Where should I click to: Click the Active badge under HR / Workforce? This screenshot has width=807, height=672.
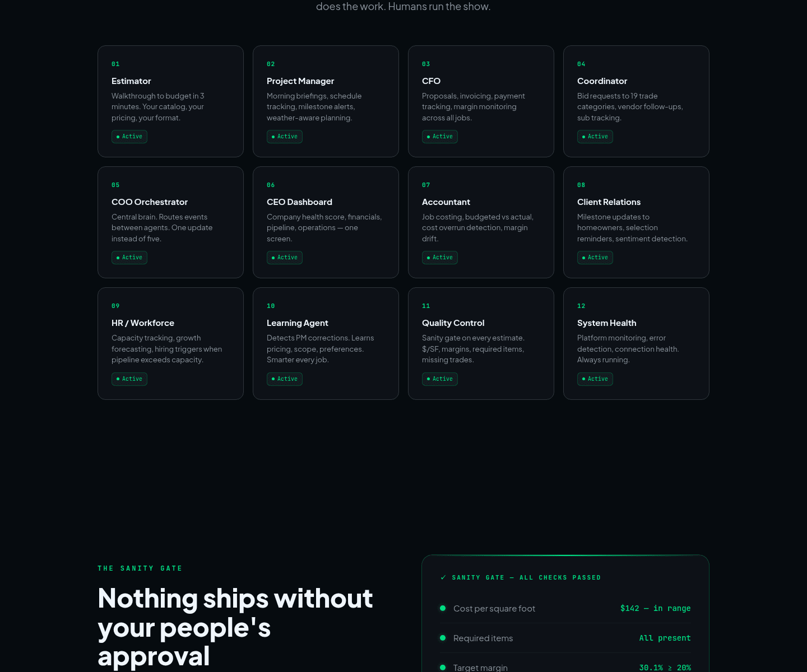[x=129, y=379]
